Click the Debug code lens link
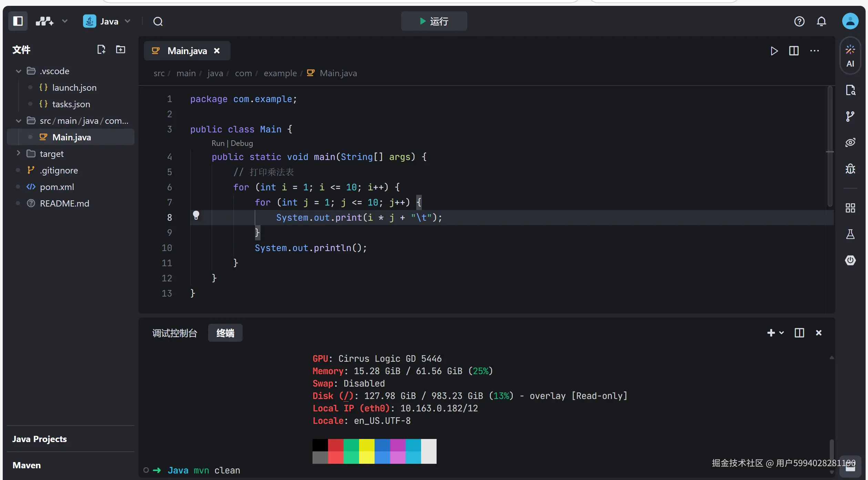Viewport: 868px width, 480px height. pos(242,143)
